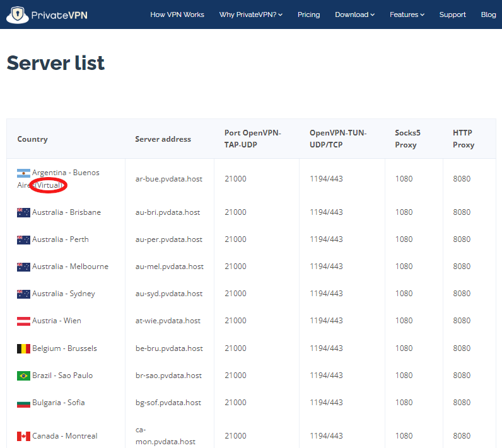Click the Belgium flag icon
Viewport: 502px width, 448px height.
(x=23, y=348)
